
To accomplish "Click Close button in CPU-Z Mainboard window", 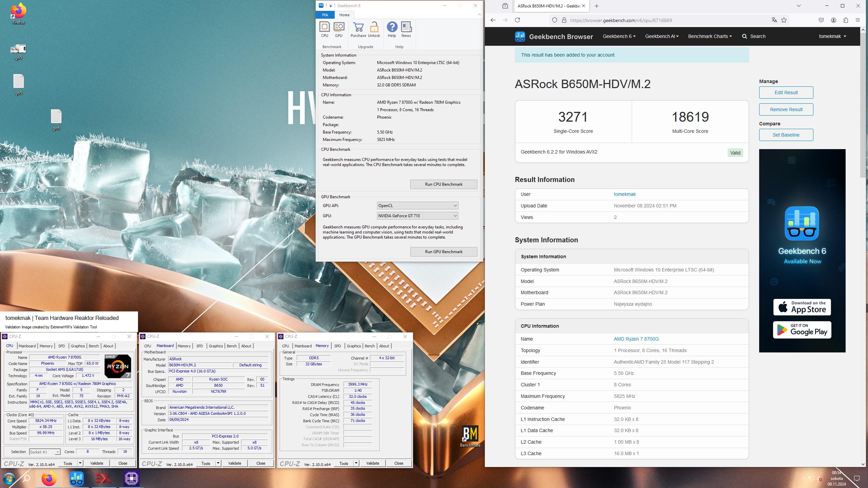I will click(261, 463).
